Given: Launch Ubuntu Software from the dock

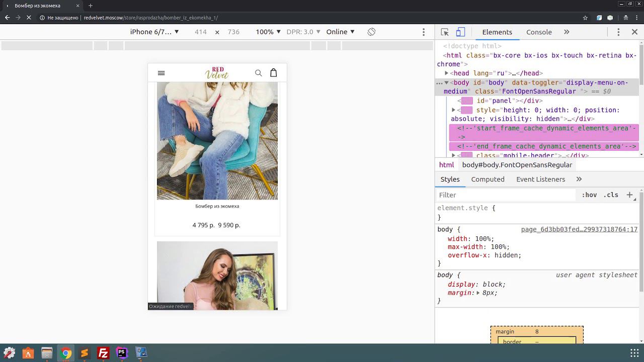Looking at the screenshot, I should tap(28, 353).
